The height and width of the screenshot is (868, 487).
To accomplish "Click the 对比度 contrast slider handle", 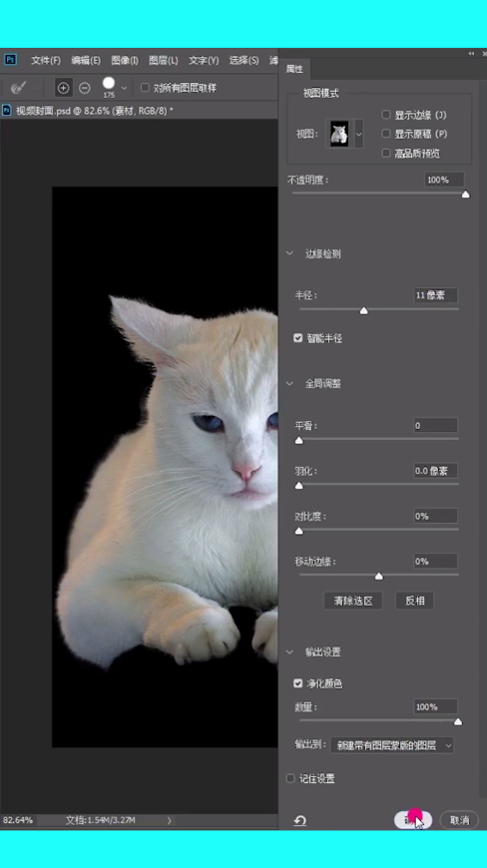I will [x=298, y=531].
